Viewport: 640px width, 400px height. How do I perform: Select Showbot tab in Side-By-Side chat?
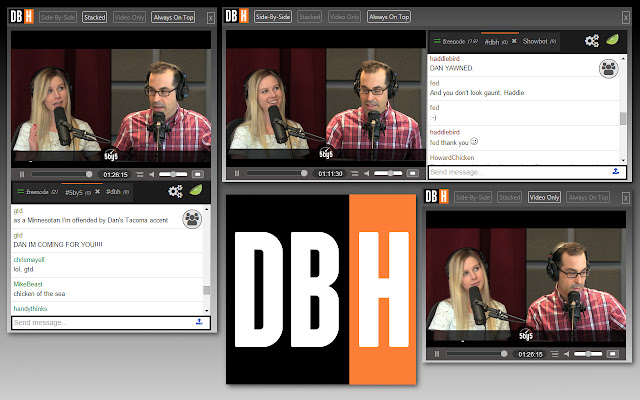[539, 41]
